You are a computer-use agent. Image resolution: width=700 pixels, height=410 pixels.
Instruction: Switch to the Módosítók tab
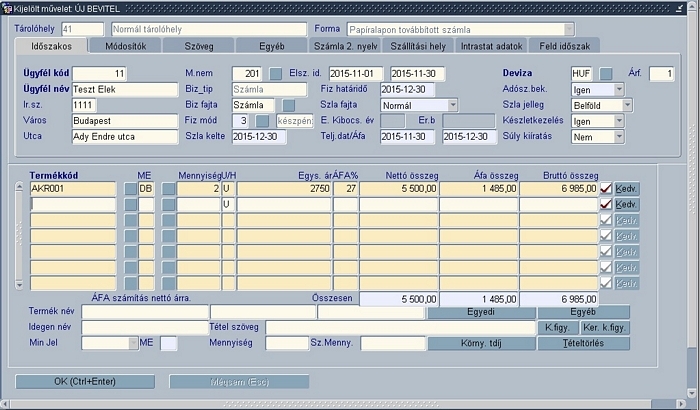(125, 46)
